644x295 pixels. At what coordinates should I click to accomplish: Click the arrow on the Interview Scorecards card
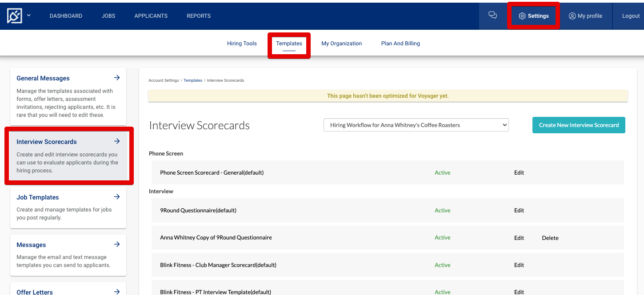coord(116,141)
